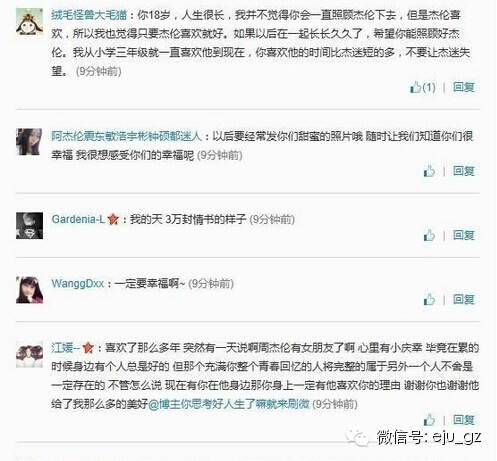
Task: Click the red star badge beside 江媛--
Action: pos(88,348)
